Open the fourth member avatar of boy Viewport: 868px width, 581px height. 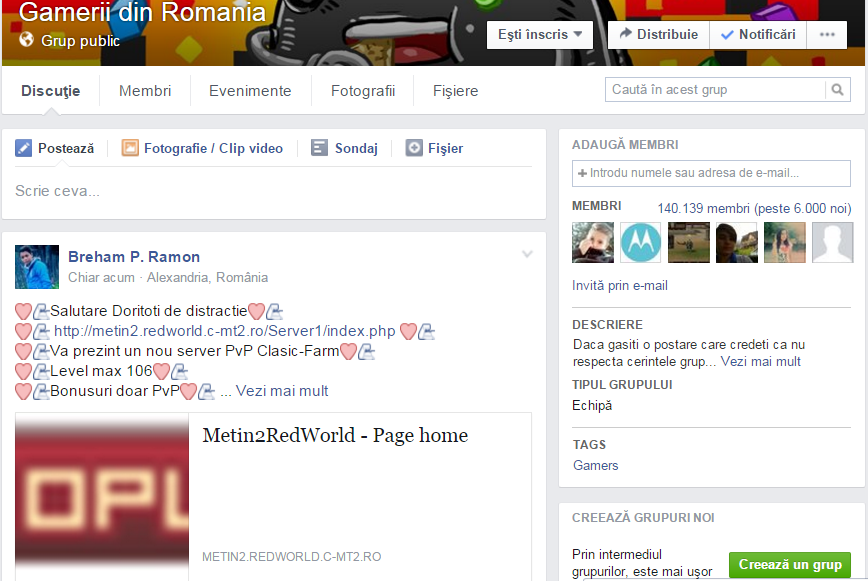[x=737, y=242]
